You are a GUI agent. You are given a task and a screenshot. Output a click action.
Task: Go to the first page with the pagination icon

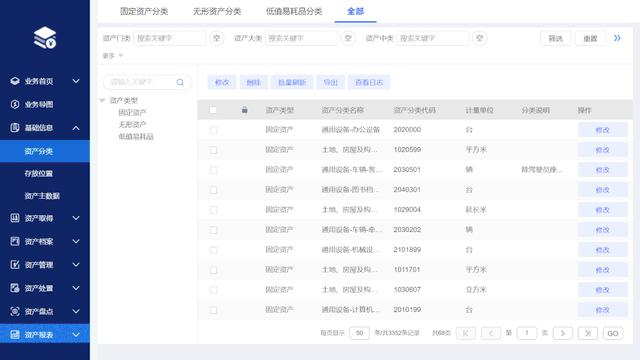point(465,333)
